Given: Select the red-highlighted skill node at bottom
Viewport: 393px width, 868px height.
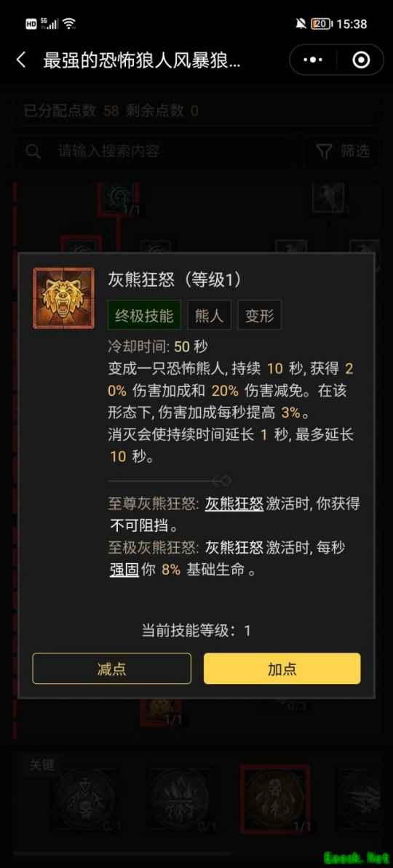Looking at the screenshot, I should (x=275, y=798).
